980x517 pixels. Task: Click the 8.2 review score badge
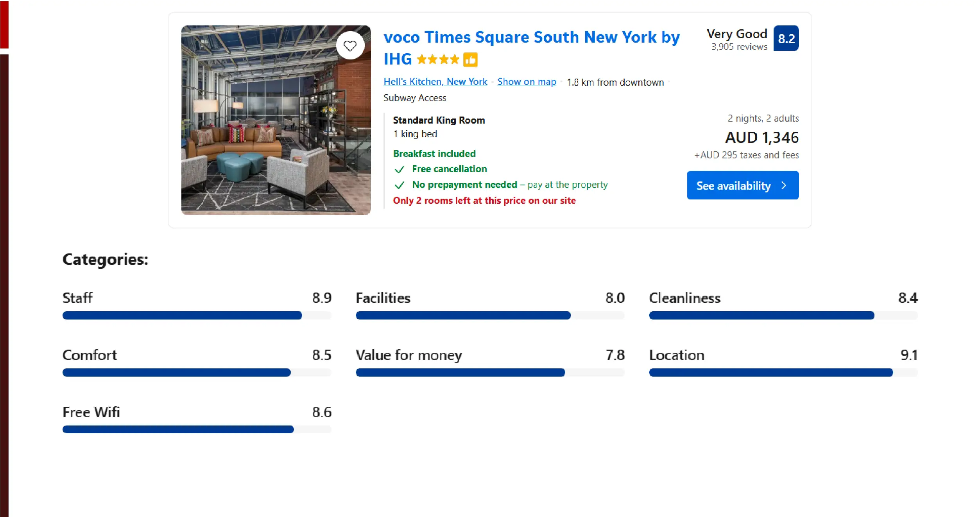click(x=786, y=38)
